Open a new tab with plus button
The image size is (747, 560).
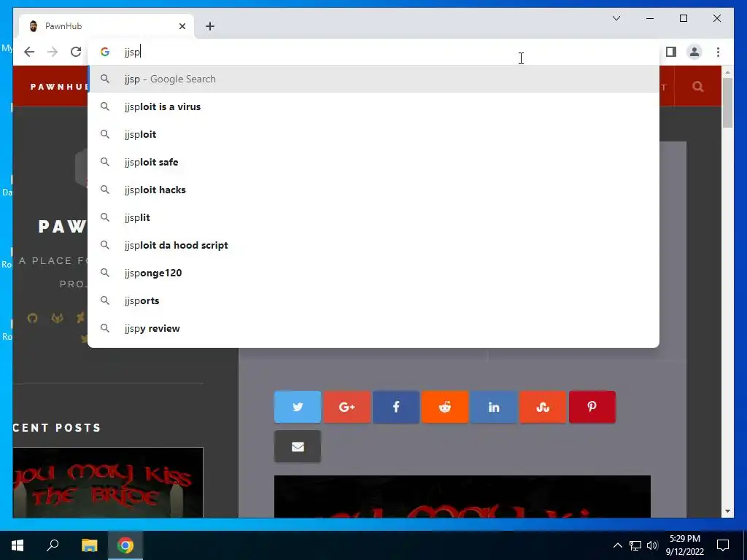tap(210, 26)
